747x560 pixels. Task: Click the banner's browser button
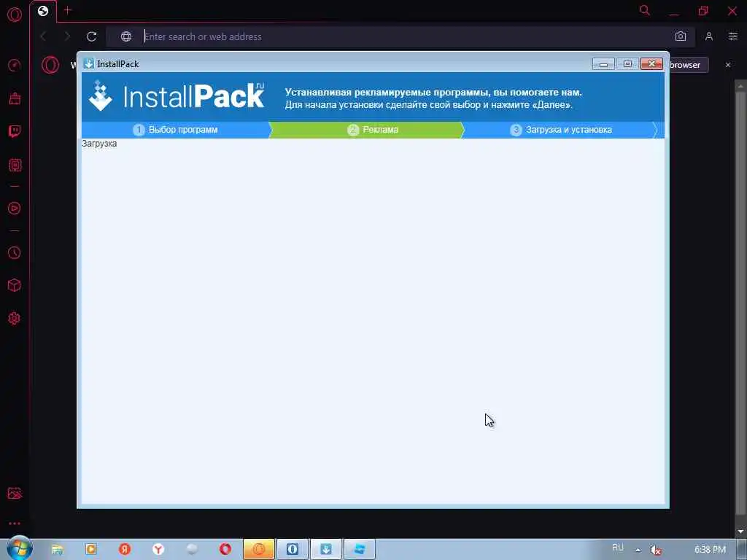coord(689,65)
